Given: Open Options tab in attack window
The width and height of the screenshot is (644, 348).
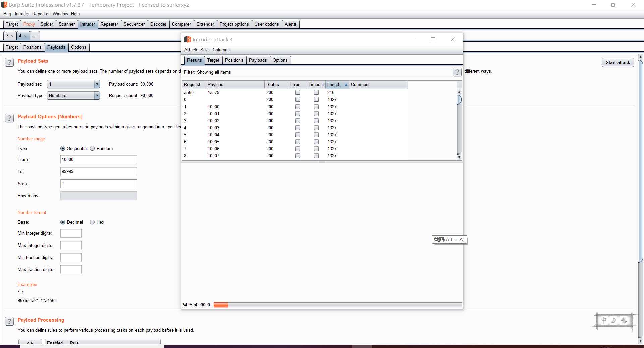Looking at the screenshot, I should (x=280, y=60).
